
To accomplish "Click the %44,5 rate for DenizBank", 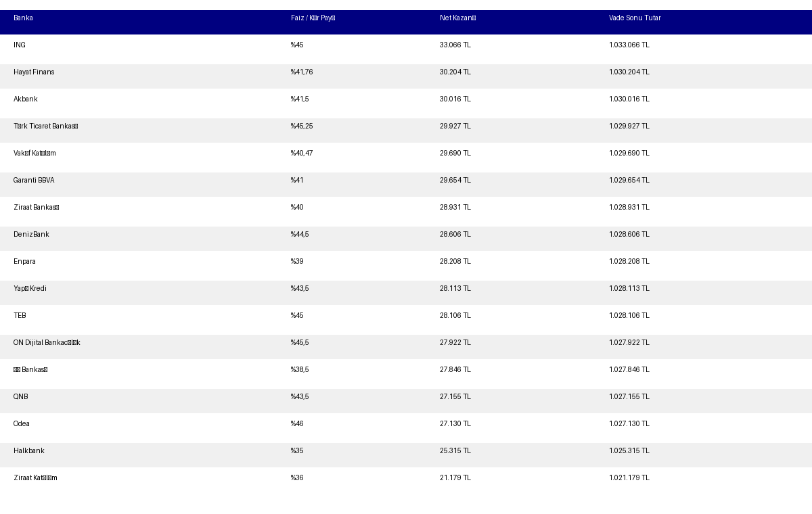I will tap(300, 235).
